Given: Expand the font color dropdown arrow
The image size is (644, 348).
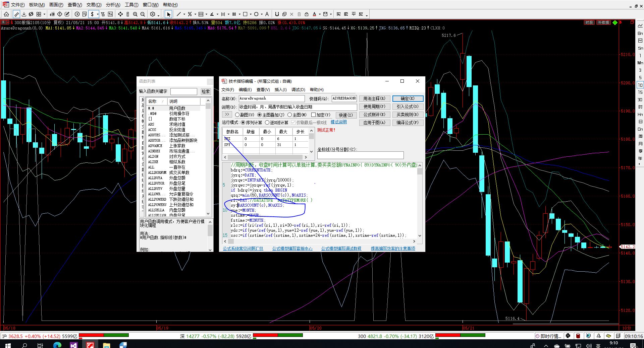Looking at the screenshot, I should pyautogui.click(x=320, y=14).
